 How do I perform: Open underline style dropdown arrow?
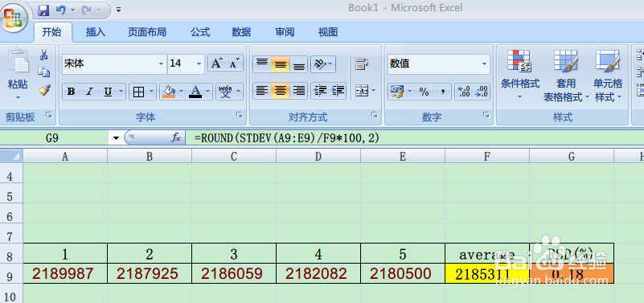coord(121,92)
